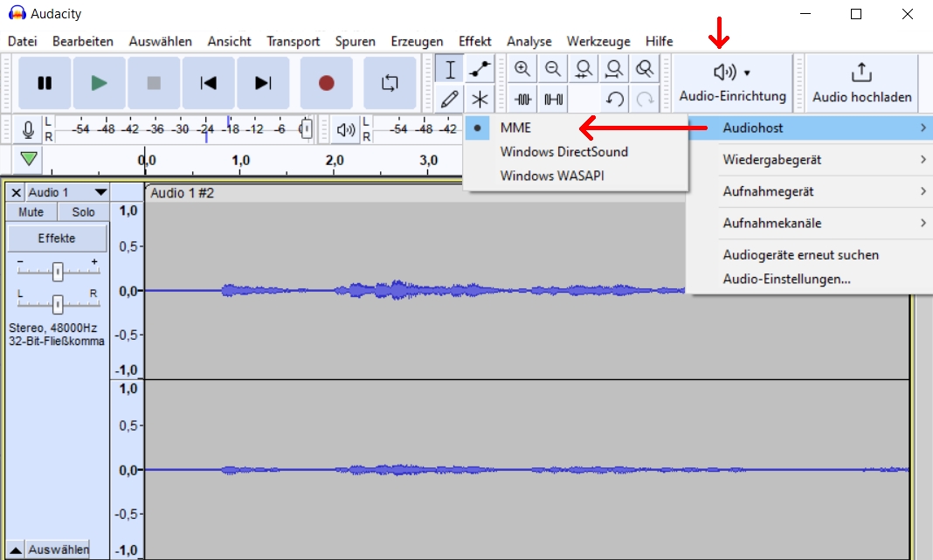Open the Analyse menu
Image resolution: width=933 pixels, height=560 pixels.
point(529,41)
